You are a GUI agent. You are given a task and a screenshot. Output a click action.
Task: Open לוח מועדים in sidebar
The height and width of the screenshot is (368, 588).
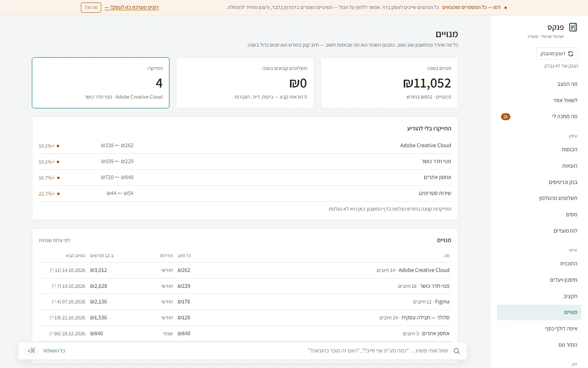click(x=539, y=231)
